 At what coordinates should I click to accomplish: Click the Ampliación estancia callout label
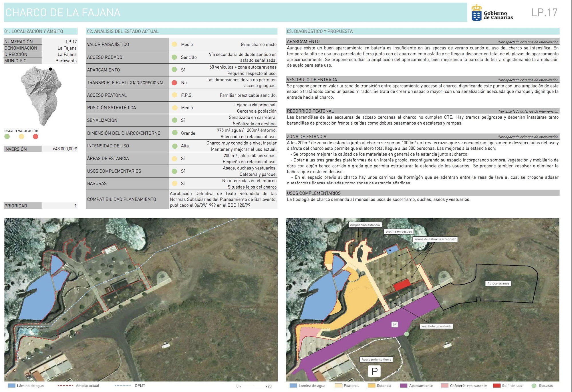(365, 225)
